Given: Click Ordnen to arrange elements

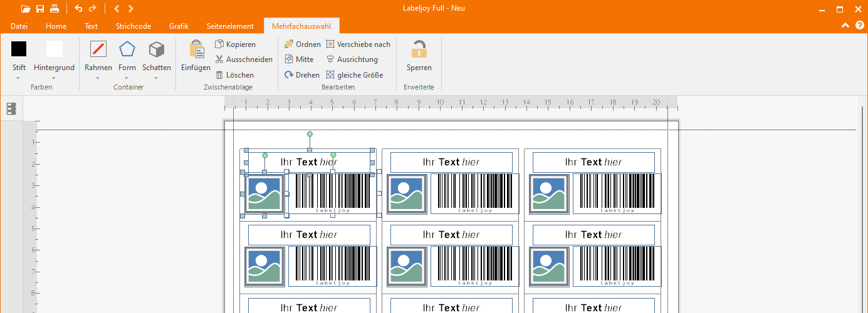Looking at the screenshot, I should (x=302, y=44).
